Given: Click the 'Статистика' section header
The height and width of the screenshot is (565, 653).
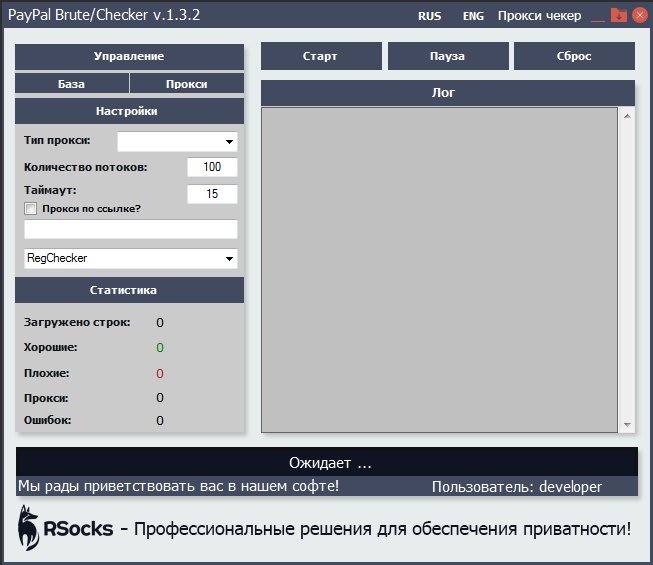Looking at the screenshot, I should pyautogui.click(x=130, y=290).
